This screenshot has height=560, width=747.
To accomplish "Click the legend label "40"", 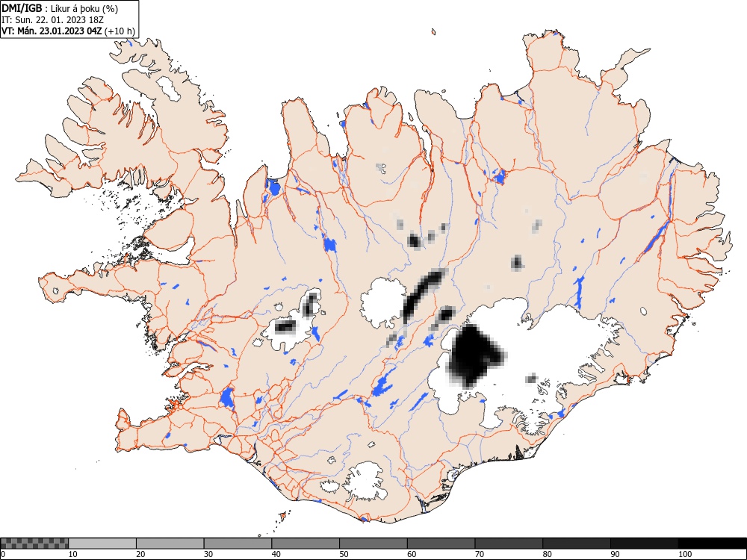I will (x=276, y=554).
